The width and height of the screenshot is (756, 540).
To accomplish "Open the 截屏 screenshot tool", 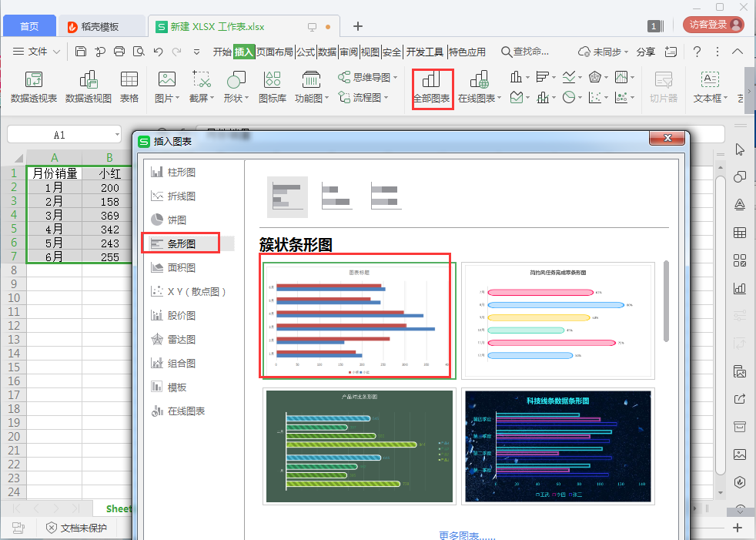I will (201, 87).
